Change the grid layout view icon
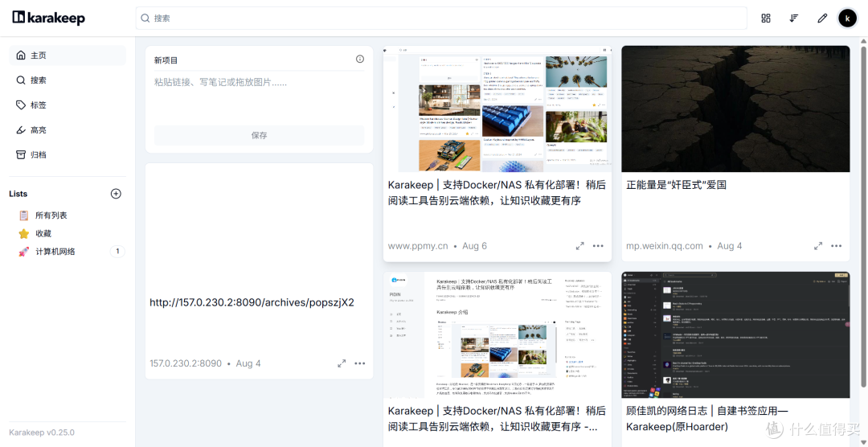 (766, 18)
